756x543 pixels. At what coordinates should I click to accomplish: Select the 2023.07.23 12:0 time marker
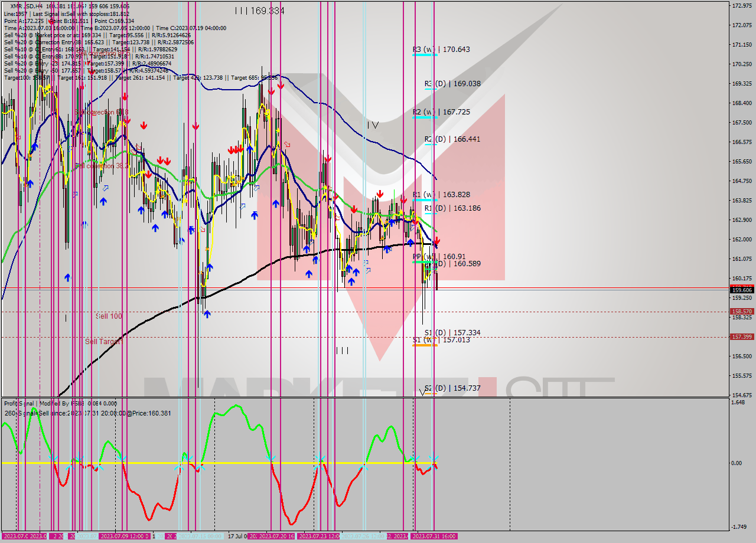(319, 536)
